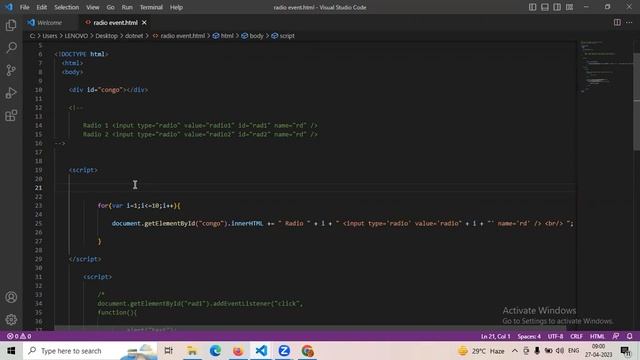
Task: Click the getElementById("congo") line 25
Action: (x=342, y=223)
